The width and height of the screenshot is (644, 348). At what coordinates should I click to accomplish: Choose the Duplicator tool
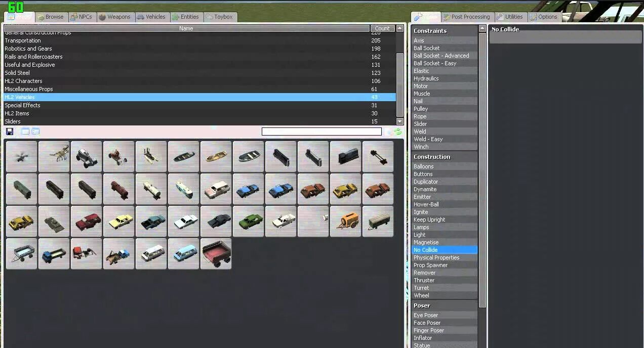click(445, 182)
